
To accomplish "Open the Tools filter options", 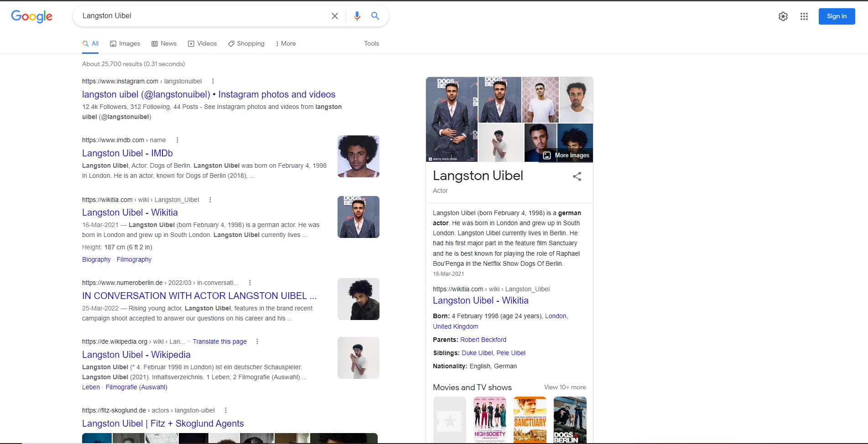I will [x=371, y=44].
